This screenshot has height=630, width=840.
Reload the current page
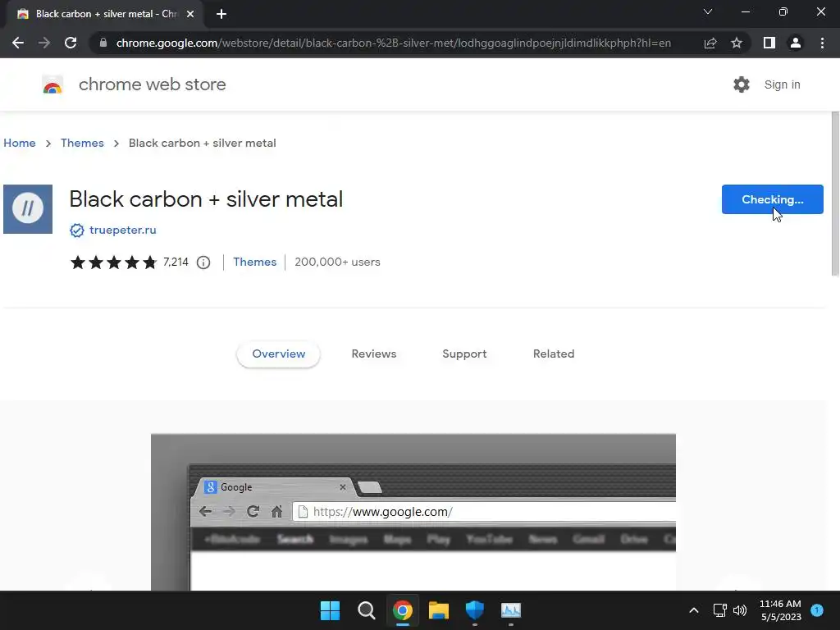(x=71, y=43)
